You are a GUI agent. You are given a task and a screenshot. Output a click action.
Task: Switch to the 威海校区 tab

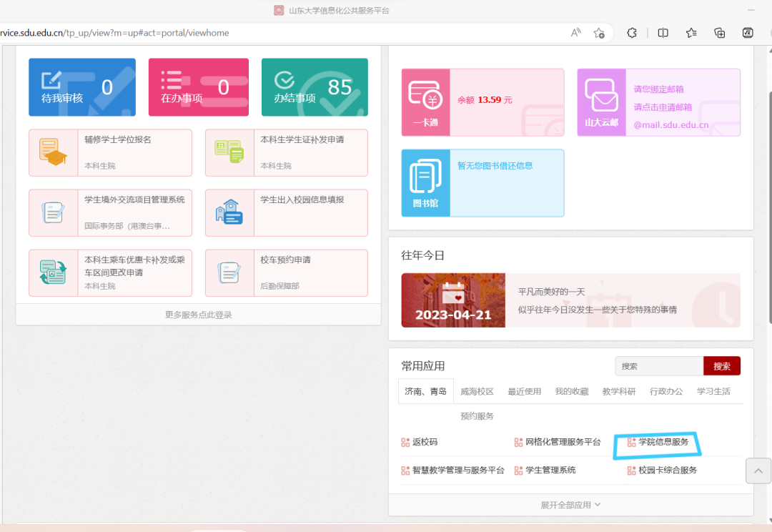[477, 391]
